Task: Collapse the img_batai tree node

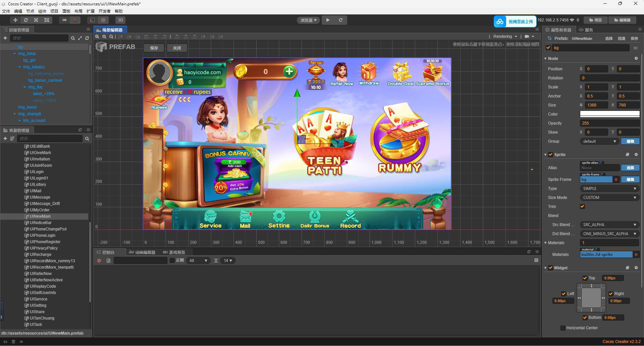Action: coord(14,54)
